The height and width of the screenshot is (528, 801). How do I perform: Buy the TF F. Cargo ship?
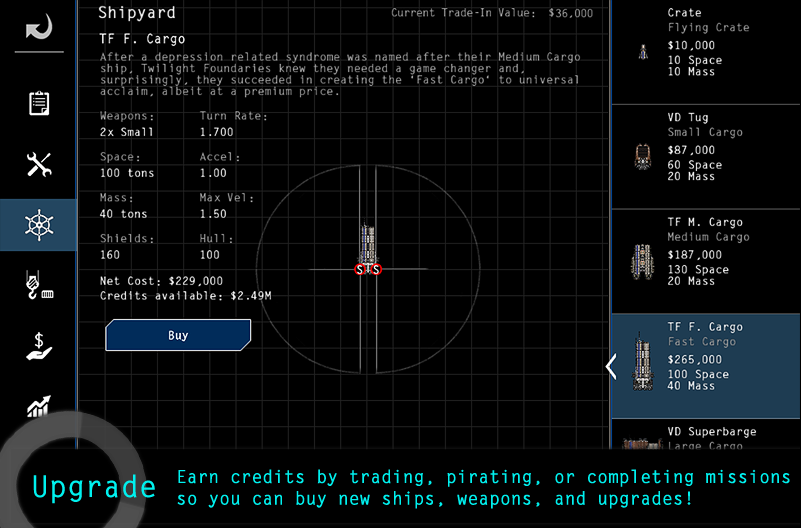coord(178,335)
